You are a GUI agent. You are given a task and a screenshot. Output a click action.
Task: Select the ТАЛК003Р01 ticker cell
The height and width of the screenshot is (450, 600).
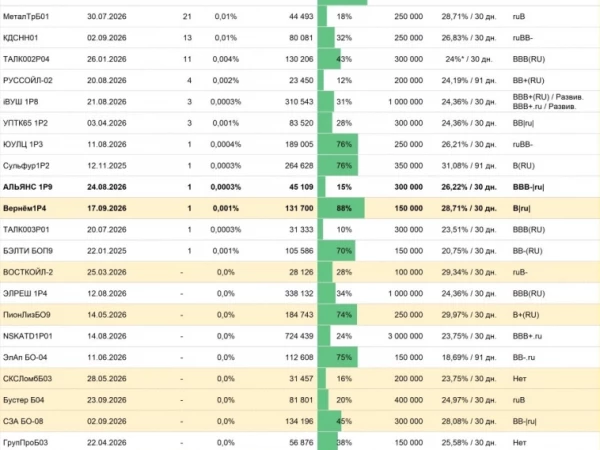point(26,230)
